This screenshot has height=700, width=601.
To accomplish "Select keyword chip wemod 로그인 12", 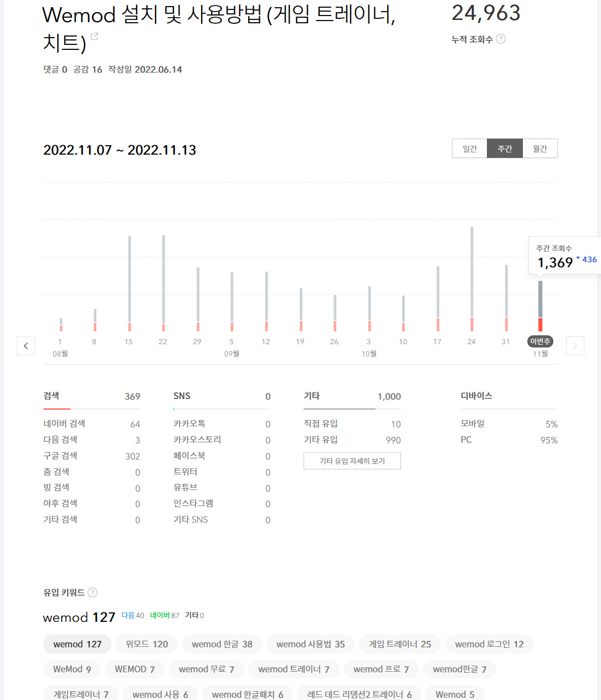I will (489, 644).
